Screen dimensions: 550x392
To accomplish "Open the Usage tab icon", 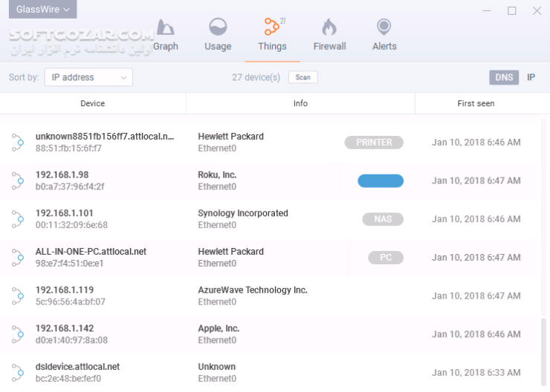I will pyautogui.click(x=218, y=27).
